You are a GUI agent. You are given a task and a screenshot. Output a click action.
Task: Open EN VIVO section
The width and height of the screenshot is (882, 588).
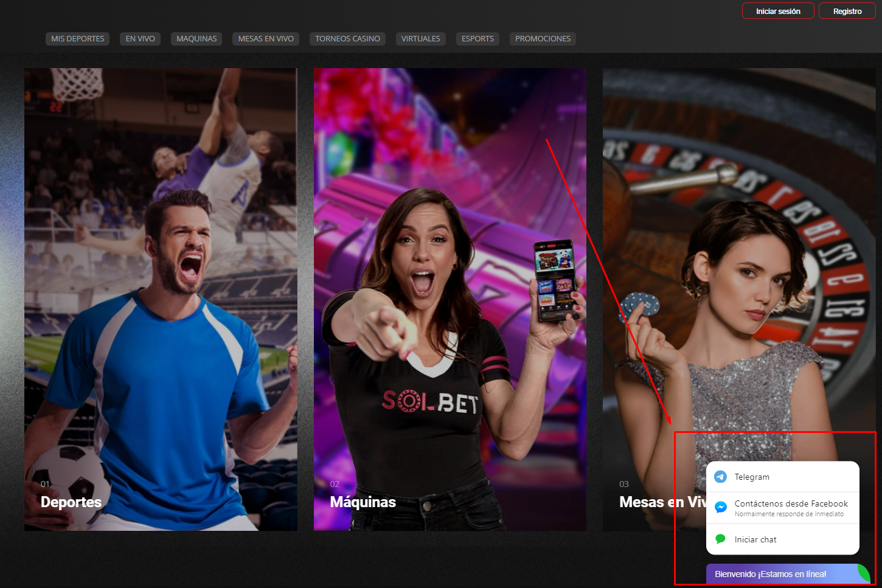[x=141, y=39]
